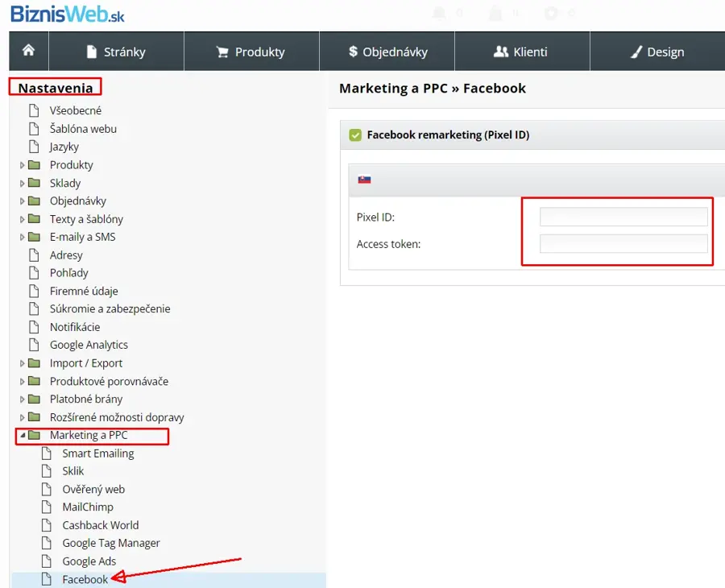The width and height of the screenshot is (725, 588).
Task: Select the Produkty folder in settings tree
Action: (x=71, y=165)
